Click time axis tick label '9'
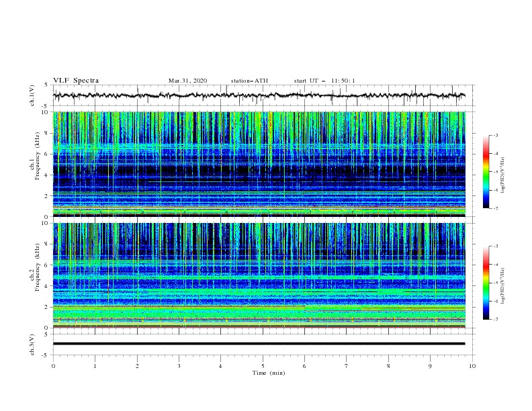This screenshot has height=411, width=532. [x=430, y=366]
